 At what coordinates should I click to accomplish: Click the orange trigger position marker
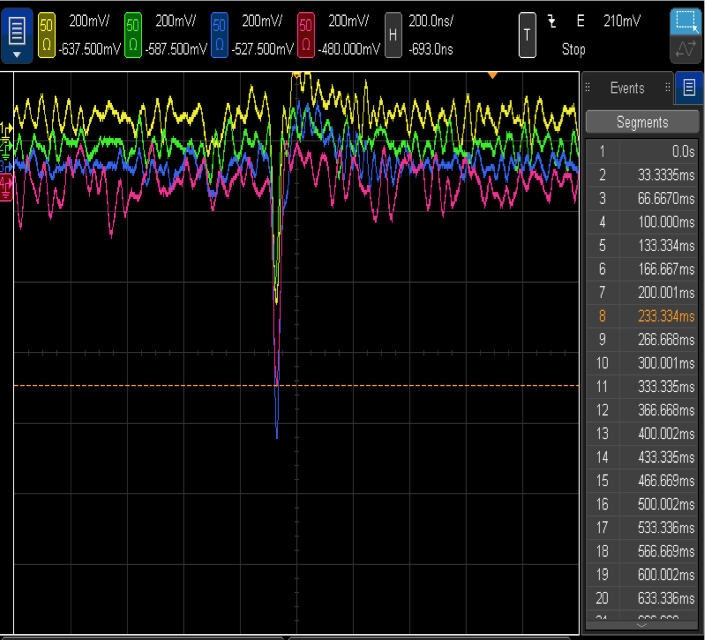492,74
